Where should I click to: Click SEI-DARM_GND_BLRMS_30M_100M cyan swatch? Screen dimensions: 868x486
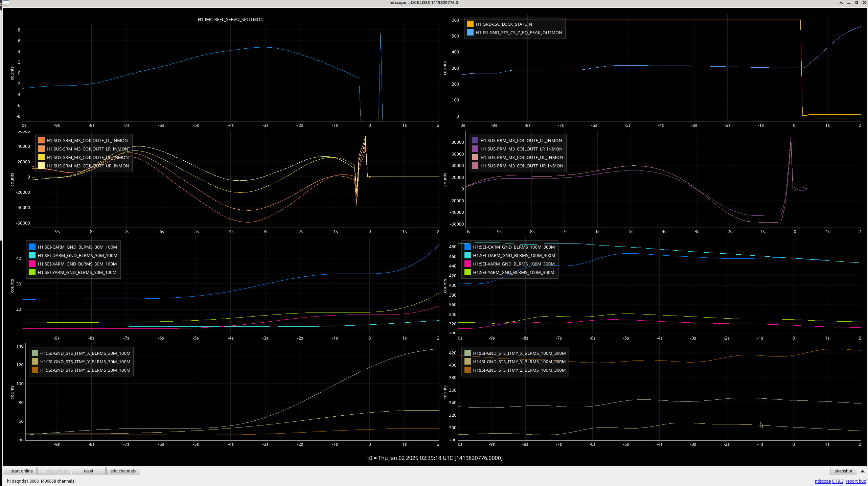[x=32, y=255]
